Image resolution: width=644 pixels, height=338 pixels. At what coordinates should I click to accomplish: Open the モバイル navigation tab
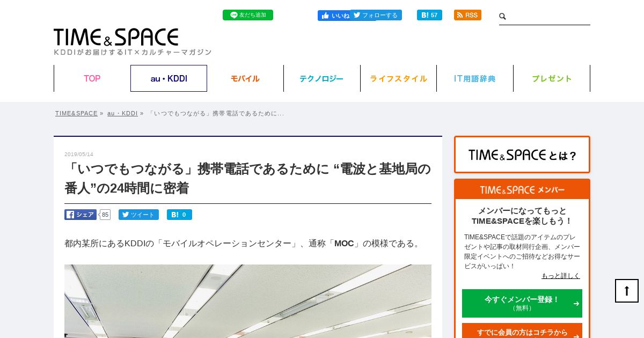click(245, 78)
